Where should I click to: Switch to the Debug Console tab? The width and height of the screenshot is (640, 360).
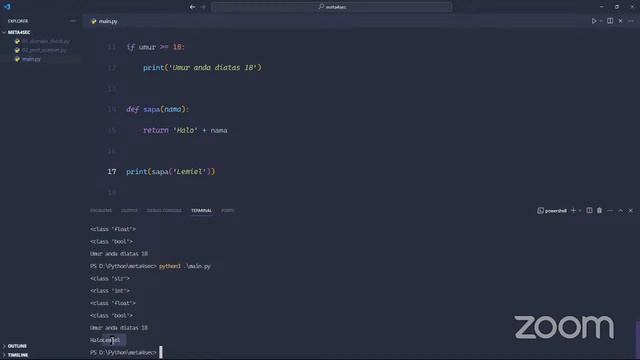(x=164, y=211)
